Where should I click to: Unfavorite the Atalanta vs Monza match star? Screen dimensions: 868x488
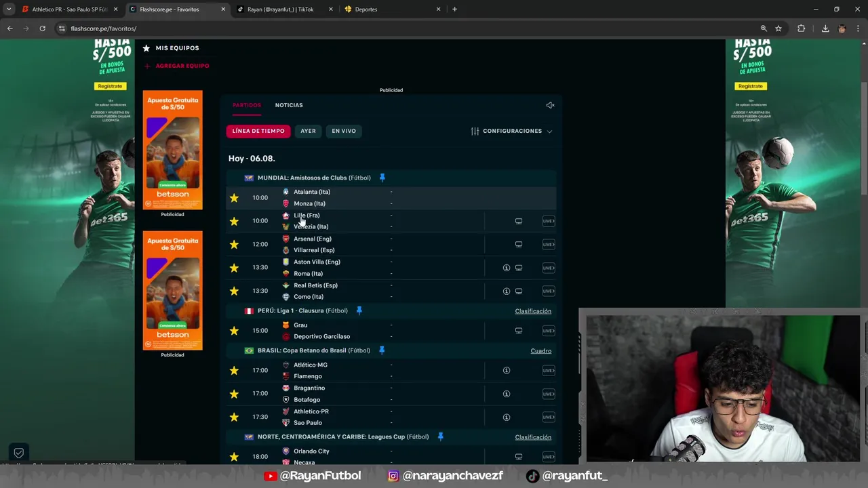click(x=234, y=198)
